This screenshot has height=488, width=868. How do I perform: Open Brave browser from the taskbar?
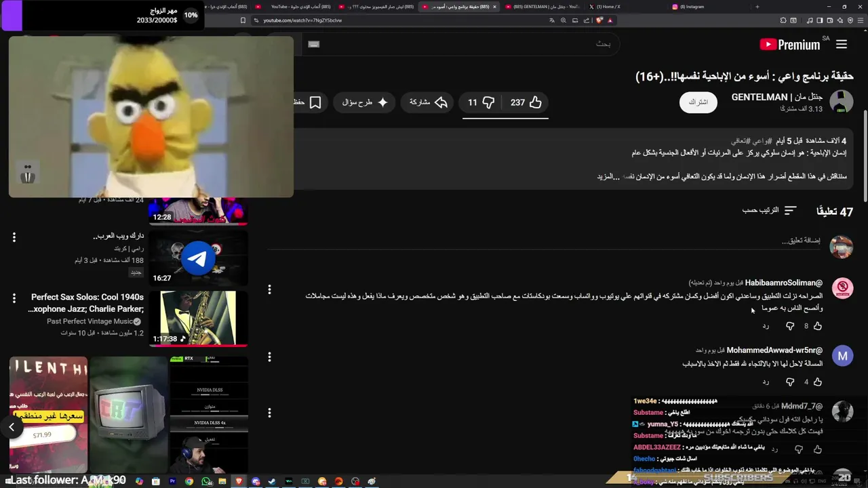click(239, 481)
